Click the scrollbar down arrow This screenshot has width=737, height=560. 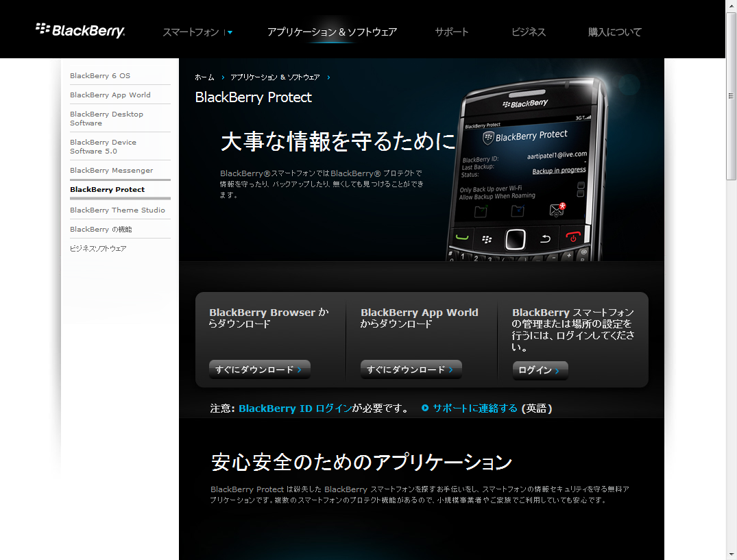pyautogui.click(x=731, y=555)
